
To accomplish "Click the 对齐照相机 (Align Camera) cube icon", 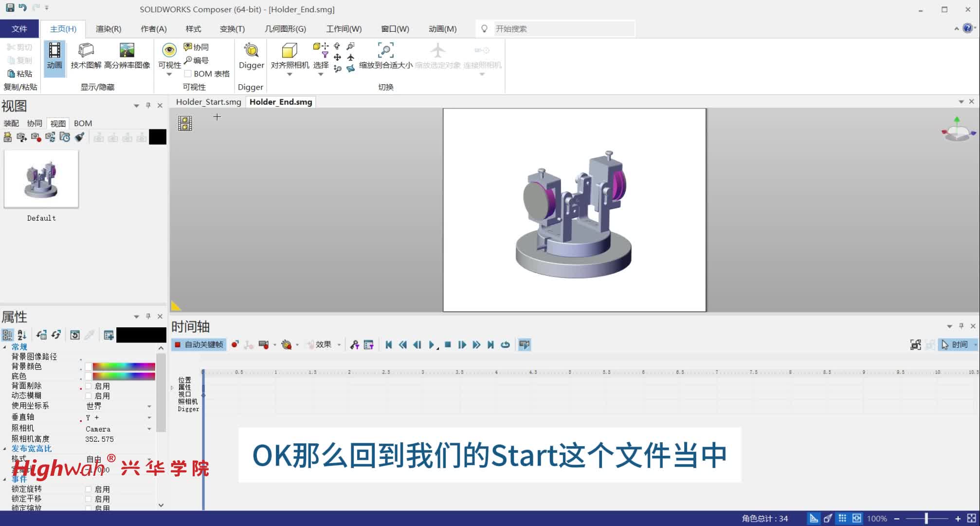I will 290,50.
